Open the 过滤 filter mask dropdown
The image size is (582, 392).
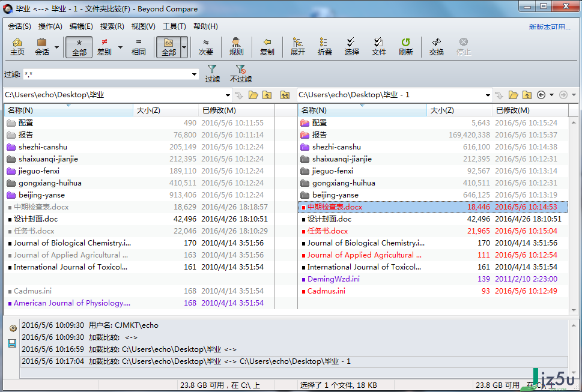pyautogui.click(x=194, y=74)
